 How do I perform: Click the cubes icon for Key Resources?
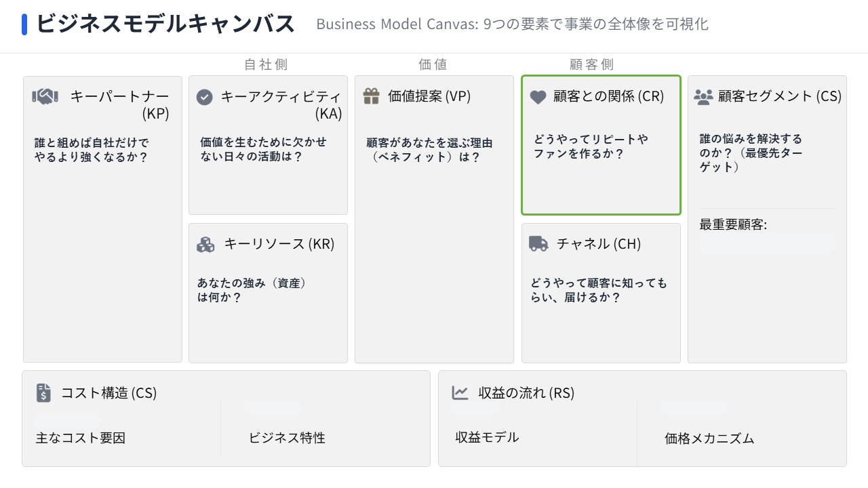(205, 244)
